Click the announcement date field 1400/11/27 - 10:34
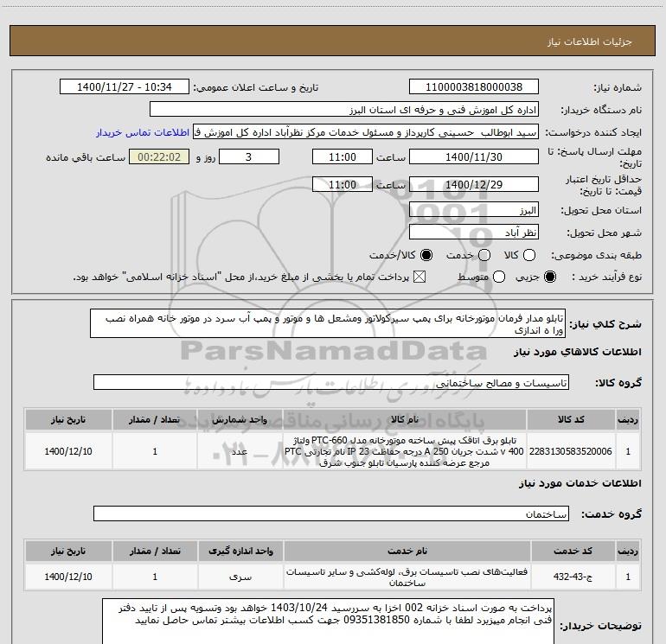 [x=125, y=86]
